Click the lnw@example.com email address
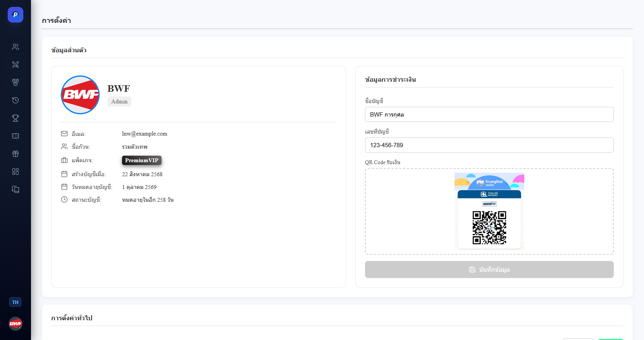The height and width of the screenshot is (340, 644). (x=145, y=134)
